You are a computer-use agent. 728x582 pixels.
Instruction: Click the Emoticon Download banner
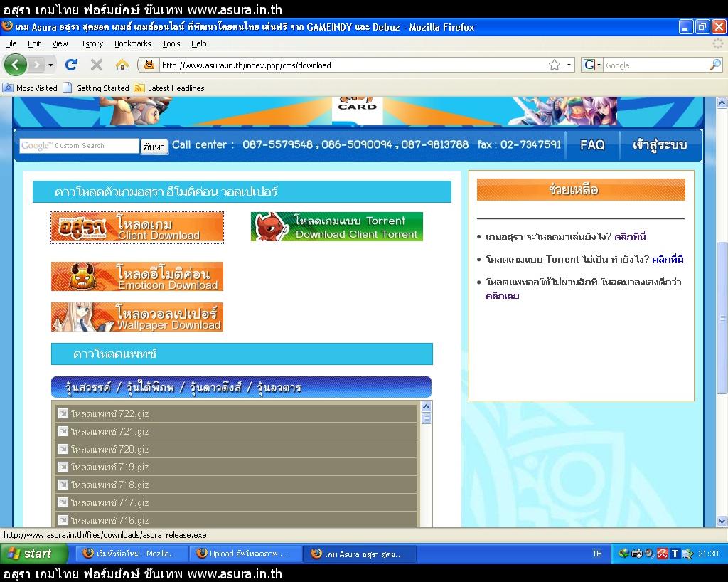(x=137, y=276)
